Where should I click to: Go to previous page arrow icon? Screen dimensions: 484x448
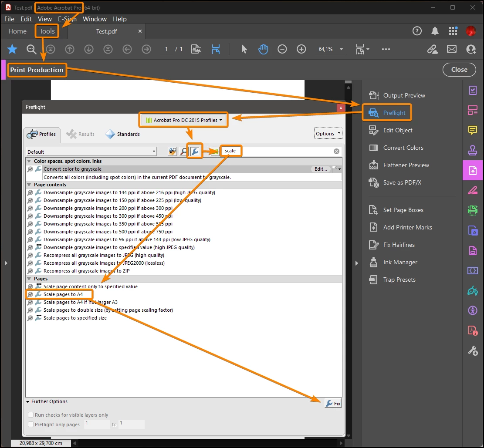70,49
